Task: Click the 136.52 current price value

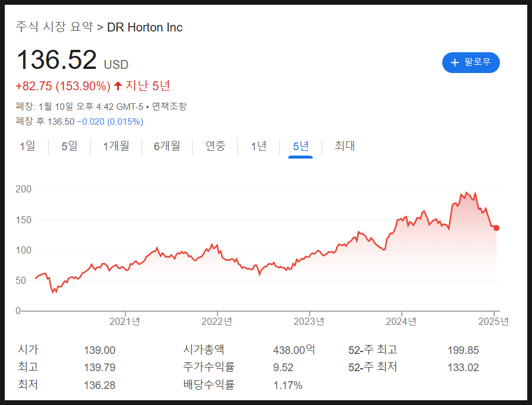Action: (56, 60)
